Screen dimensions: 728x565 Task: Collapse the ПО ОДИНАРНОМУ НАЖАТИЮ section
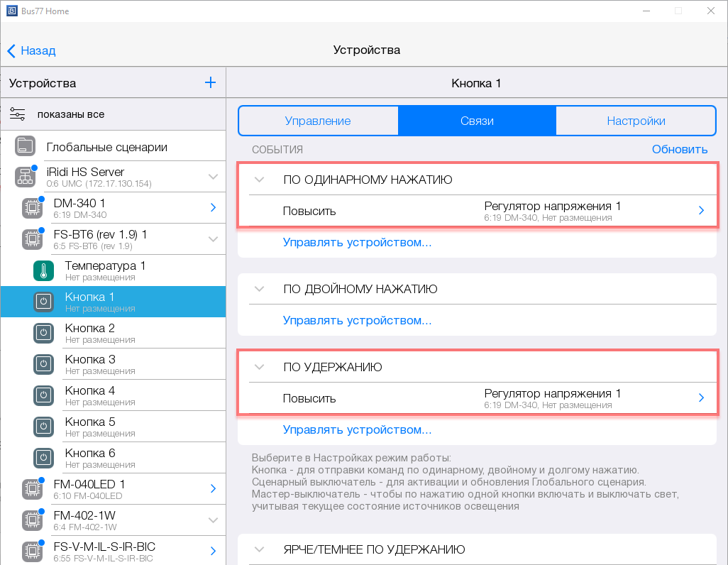tap(259, 180)
